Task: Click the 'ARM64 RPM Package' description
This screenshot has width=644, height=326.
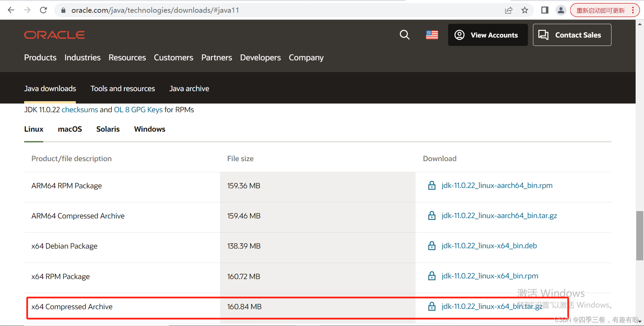Action: tap(66, 186)
